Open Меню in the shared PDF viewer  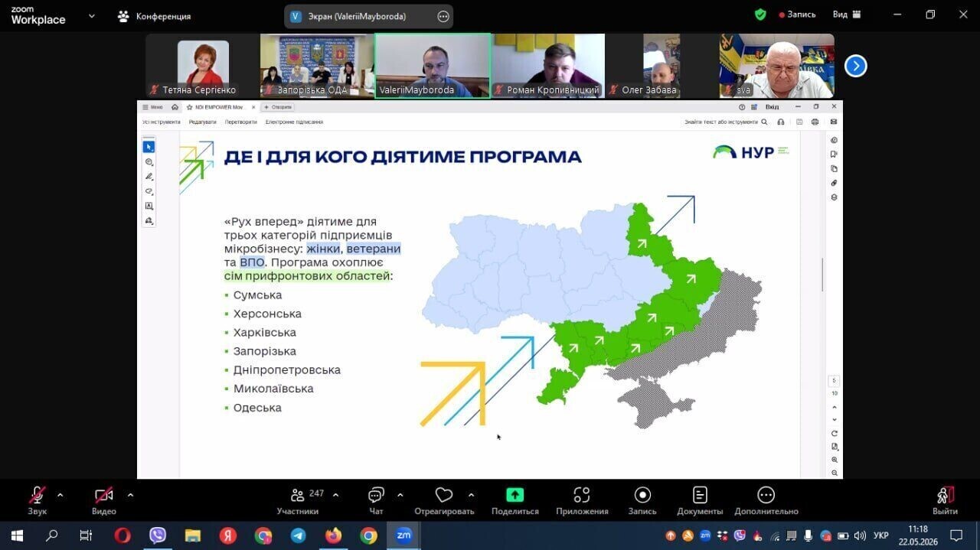click(x=152, y=107)
